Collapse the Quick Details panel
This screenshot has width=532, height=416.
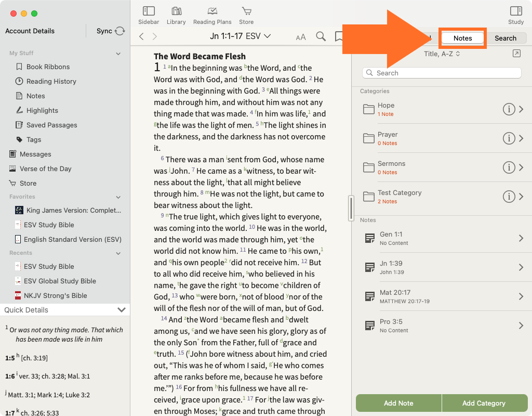pyautogui.click(x=122, y=310)
